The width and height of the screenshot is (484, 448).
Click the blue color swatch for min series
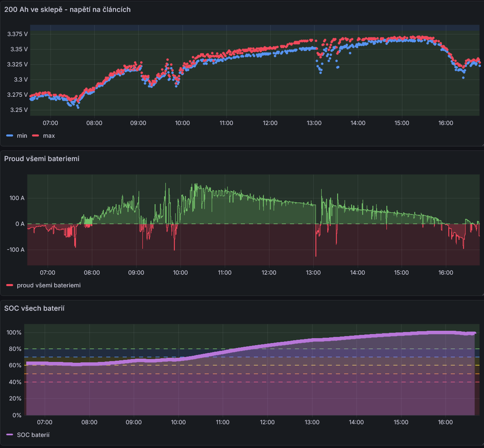pos(10,136)
